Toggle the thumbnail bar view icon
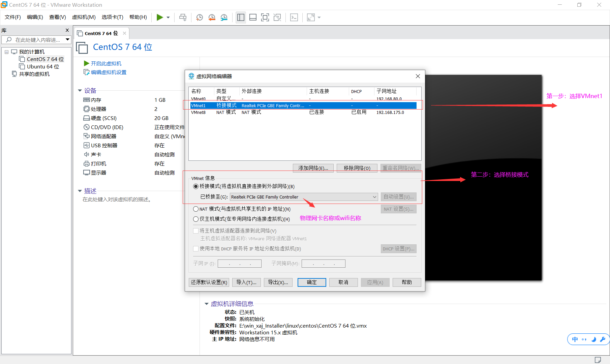This screenshot has height=364, width=610. (x=253, y=17)
